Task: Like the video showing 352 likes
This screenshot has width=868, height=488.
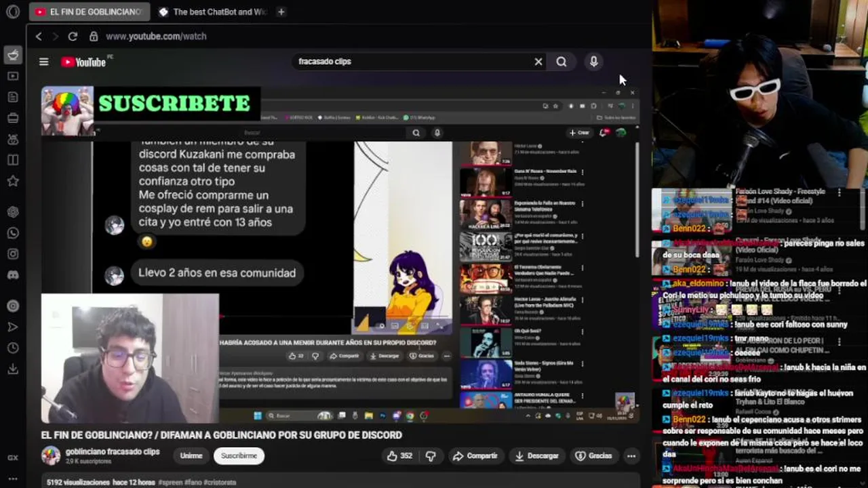Action: [x=399, y=456]
